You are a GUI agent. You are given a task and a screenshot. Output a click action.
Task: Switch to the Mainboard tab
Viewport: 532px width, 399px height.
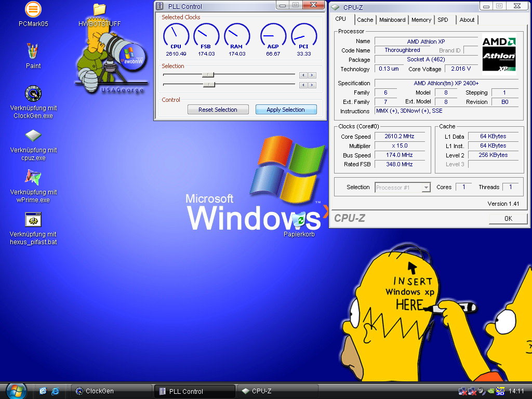pyautogui.click(x=392, y=20)
